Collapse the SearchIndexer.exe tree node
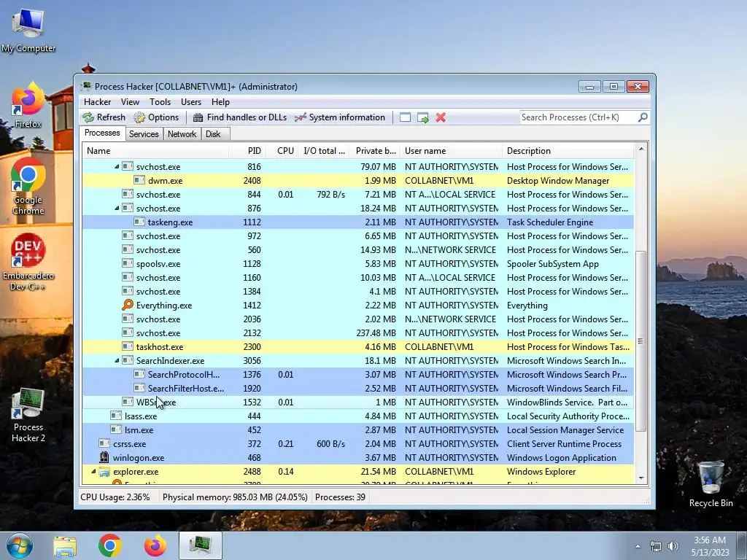This screenshot has width=747, height=560. tap(117, 360)
